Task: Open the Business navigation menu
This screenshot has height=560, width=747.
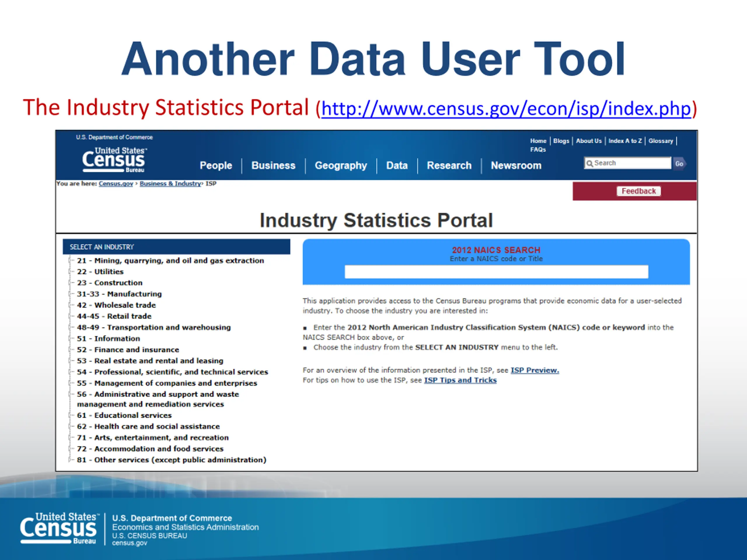Action: tap(273, 165)
